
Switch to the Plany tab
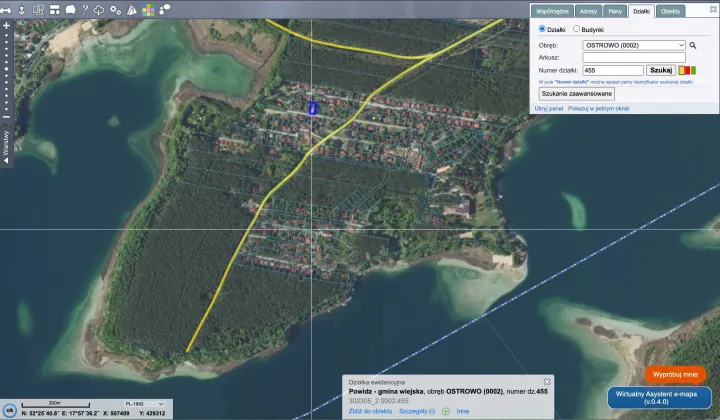615,11
